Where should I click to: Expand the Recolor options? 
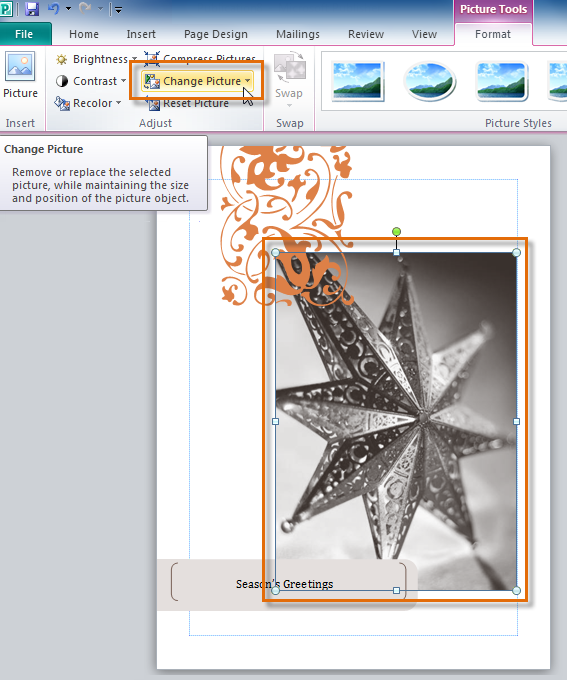coord(88,103)
